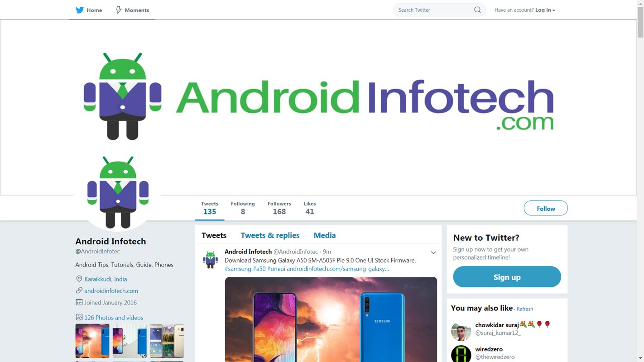Viewport: 644px width, 362px height.
Task: Click the Follow button
Action: pyautogui.click(x=546, y=208)
